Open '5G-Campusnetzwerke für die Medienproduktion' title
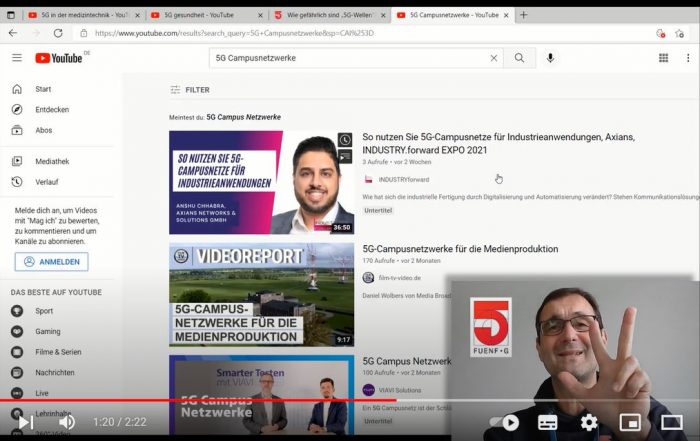Image resolution: width=700 pixels, height=441 pixels. pyautogui.click(x=460, y=249)
